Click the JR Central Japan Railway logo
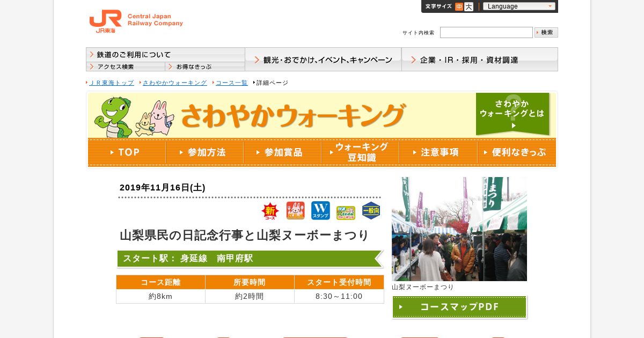This screenshot has height=338, width=644. [x=136, y=21]
